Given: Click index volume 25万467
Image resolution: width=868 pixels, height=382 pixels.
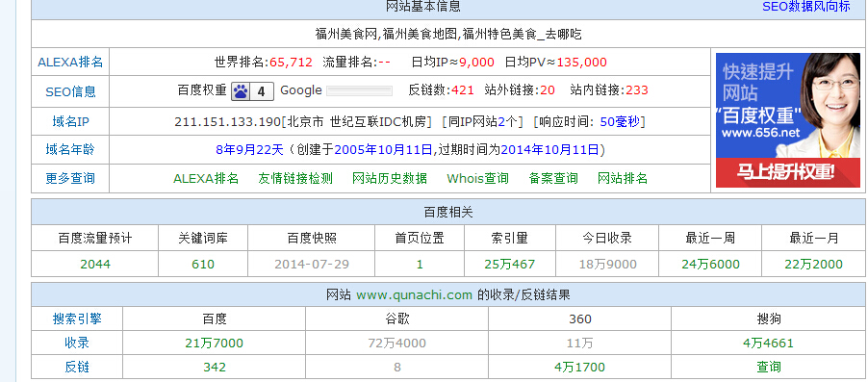Looking at the screenshot, I should coord(510,264).
